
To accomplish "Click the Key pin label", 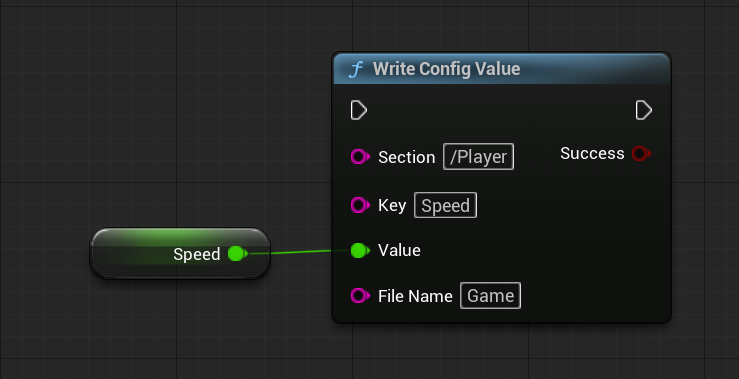I will point(392,206).
